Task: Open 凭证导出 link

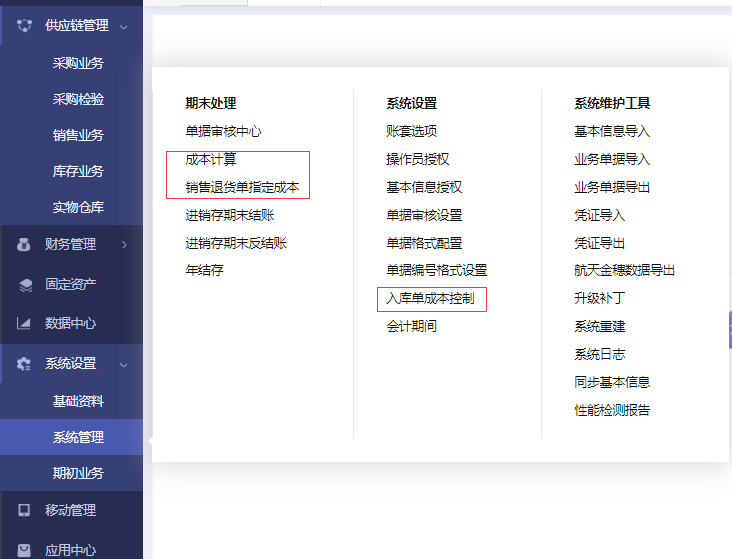Action: (599, 243)
